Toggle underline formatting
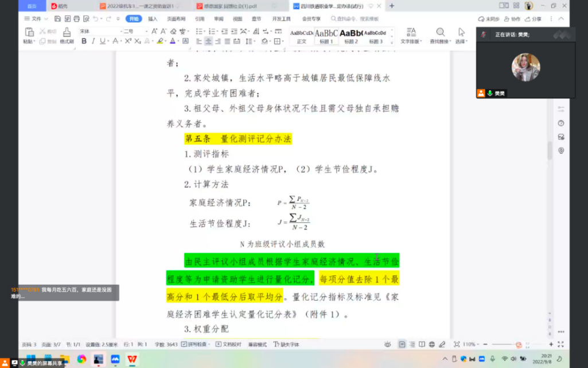 pos(102,41)
